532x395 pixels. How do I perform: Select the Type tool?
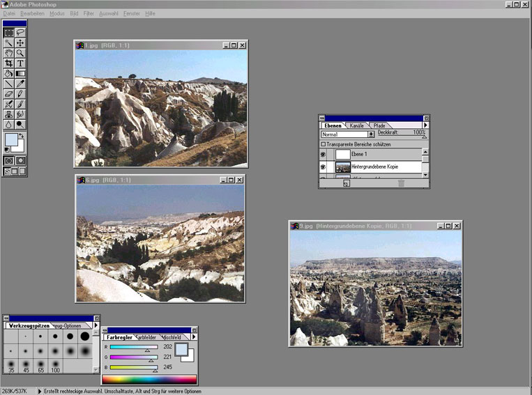tap(21, 63)
